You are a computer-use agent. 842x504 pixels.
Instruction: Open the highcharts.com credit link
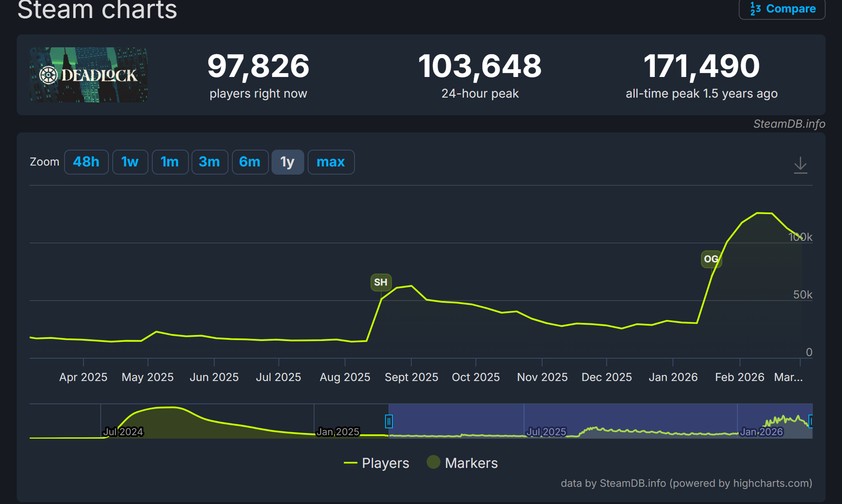tap(772, 483)
